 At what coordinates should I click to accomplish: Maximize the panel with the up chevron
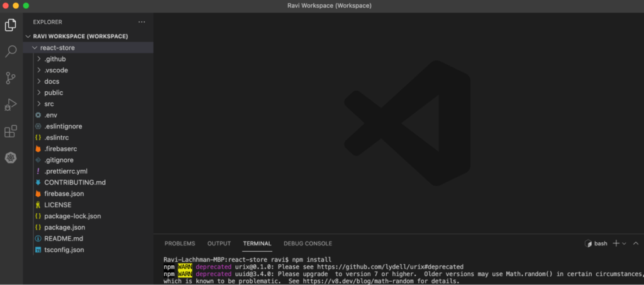[636, 243]
